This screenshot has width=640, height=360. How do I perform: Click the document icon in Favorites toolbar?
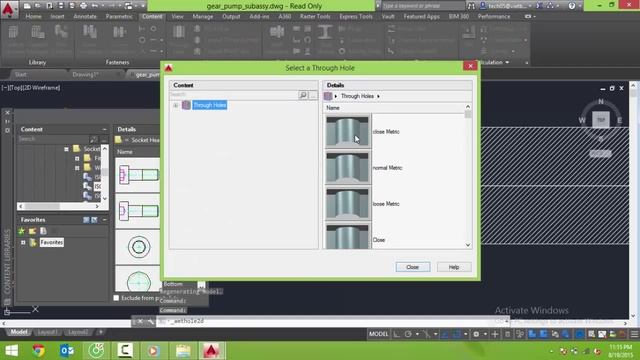[43, 231]
